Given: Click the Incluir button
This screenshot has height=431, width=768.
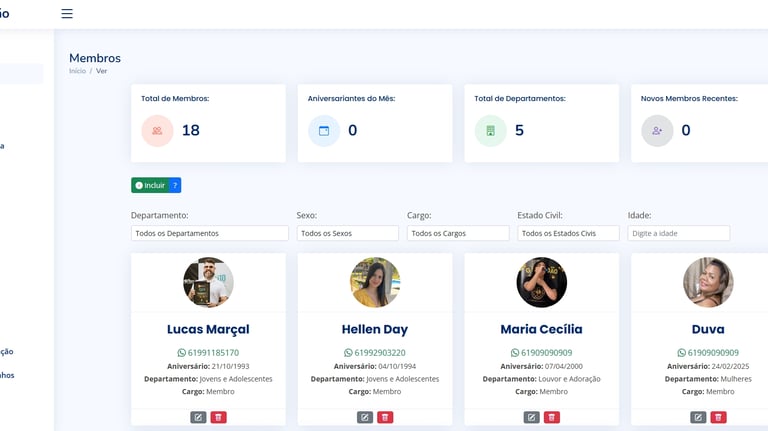Looking at the screenshot, I should click(x=150, y=185).
